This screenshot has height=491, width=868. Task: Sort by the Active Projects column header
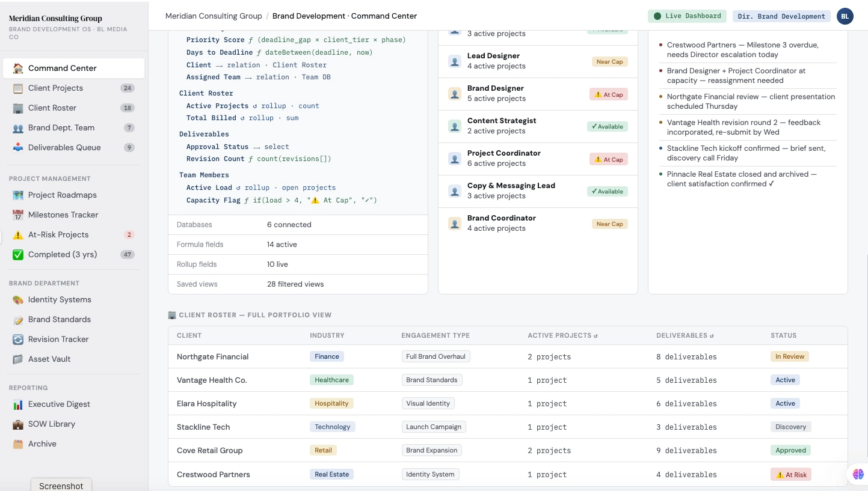coord(562,335)
